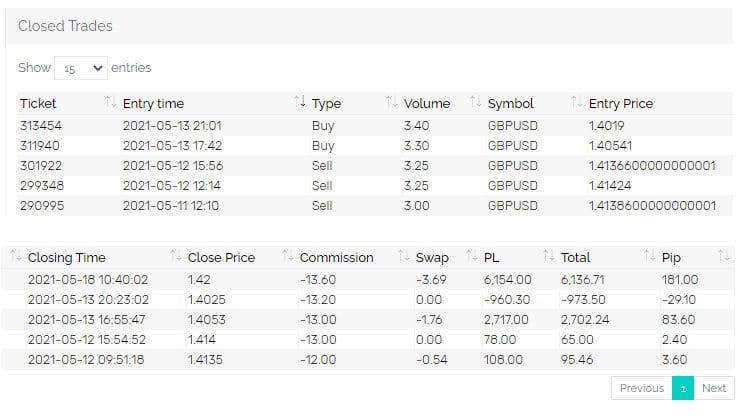Sort table by Ticket column arrows
The image size is (741, 420).
pos(110,103)
